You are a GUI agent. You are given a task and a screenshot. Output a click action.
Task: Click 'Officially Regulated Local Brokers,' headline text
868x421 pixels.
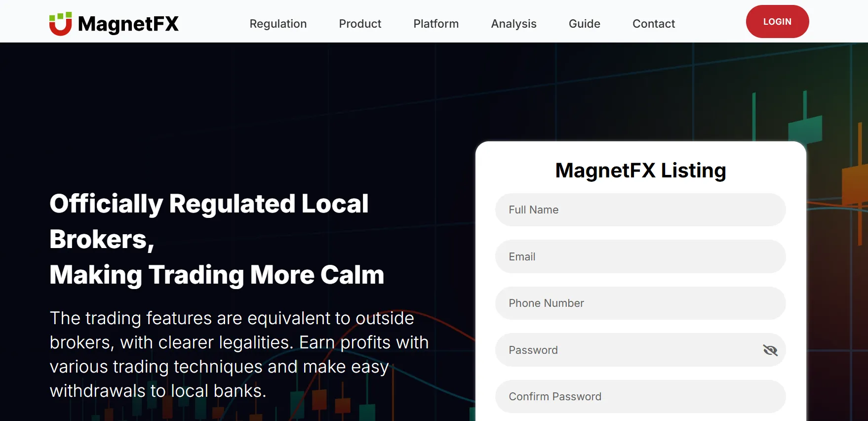point(209,222)
